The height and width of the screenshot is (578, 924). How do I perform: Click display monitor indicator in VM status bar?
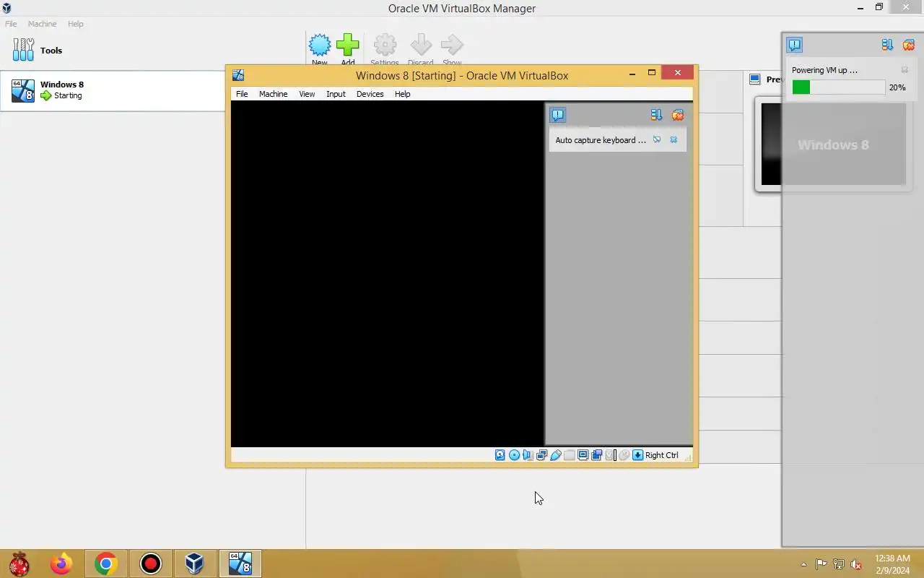coord(583,455)
